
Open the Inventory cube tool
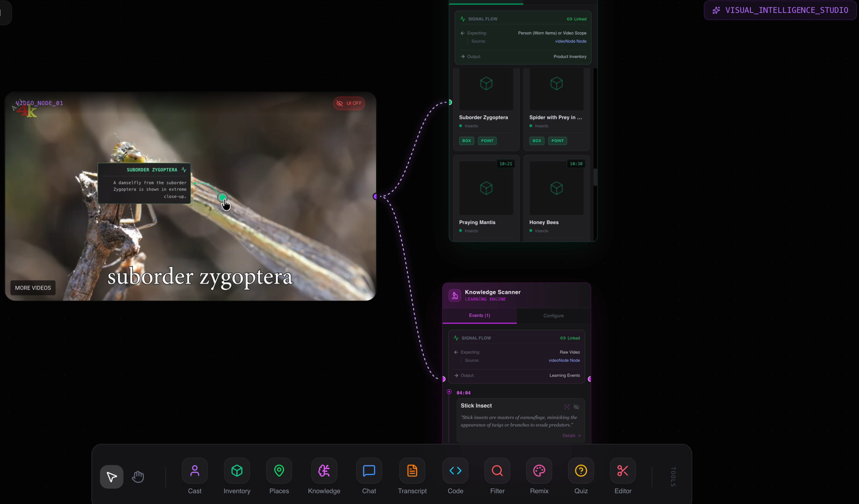click(237, 471)
